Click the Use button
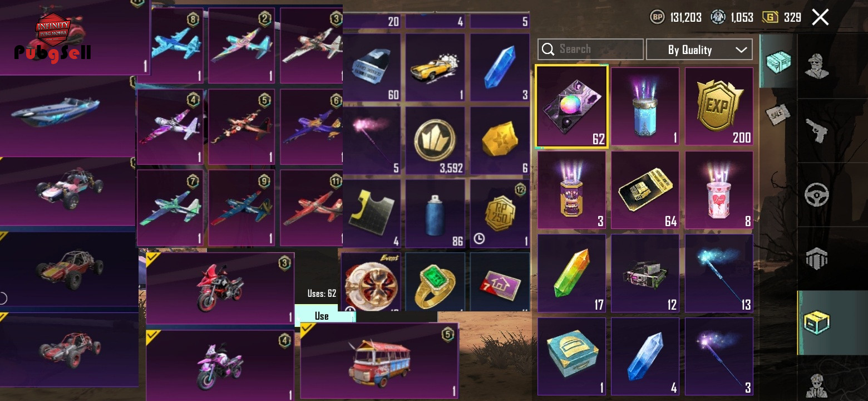Screen dimensions: 868x401 pyautogui.click(x=322, y=315)
